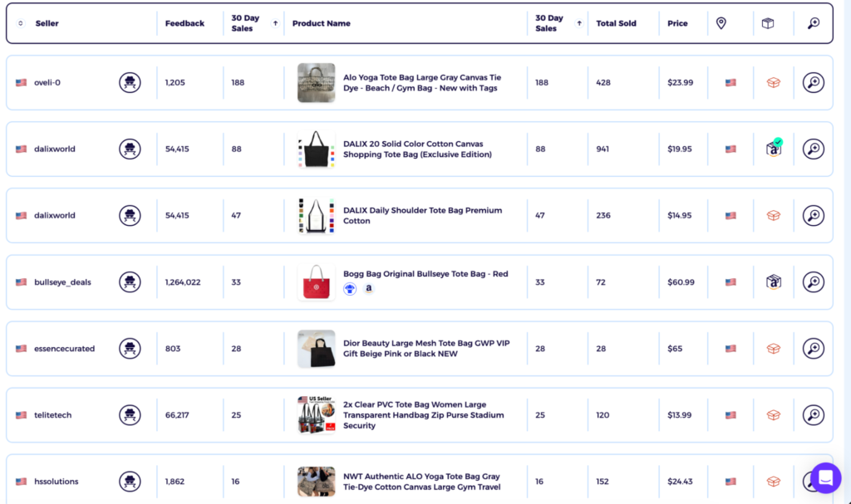This screenshot has width=851, height=504.
Task: Open Bogg Bag Original Bullseye Tote title
Action: 425,274
